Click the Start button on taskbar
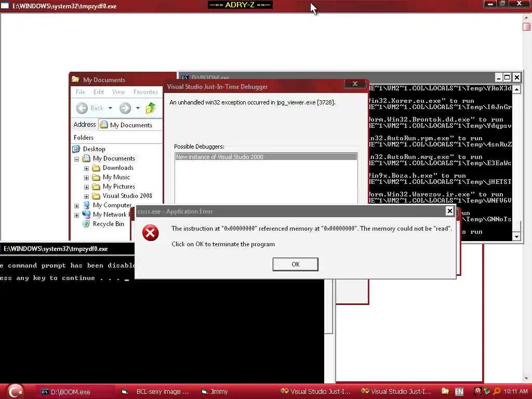The height and width of the screenshot is (399, 532). click(15, 392)
